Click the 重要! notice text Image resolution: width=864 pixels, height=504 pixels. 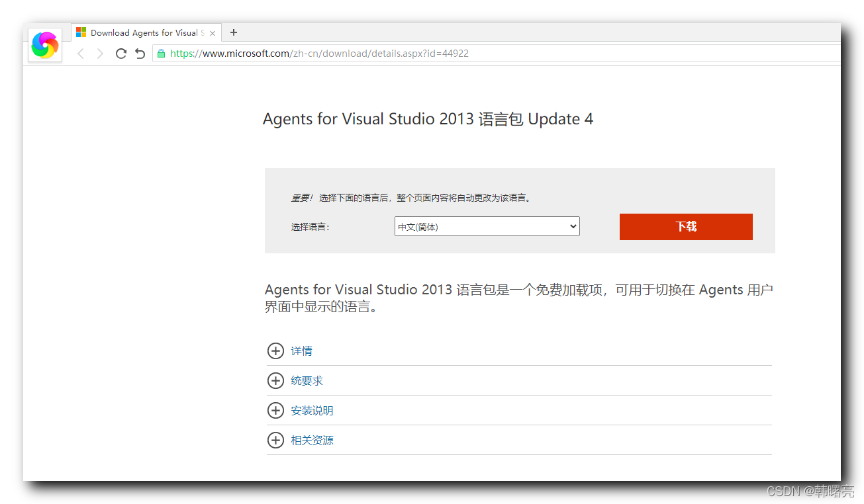click(302, 198)
